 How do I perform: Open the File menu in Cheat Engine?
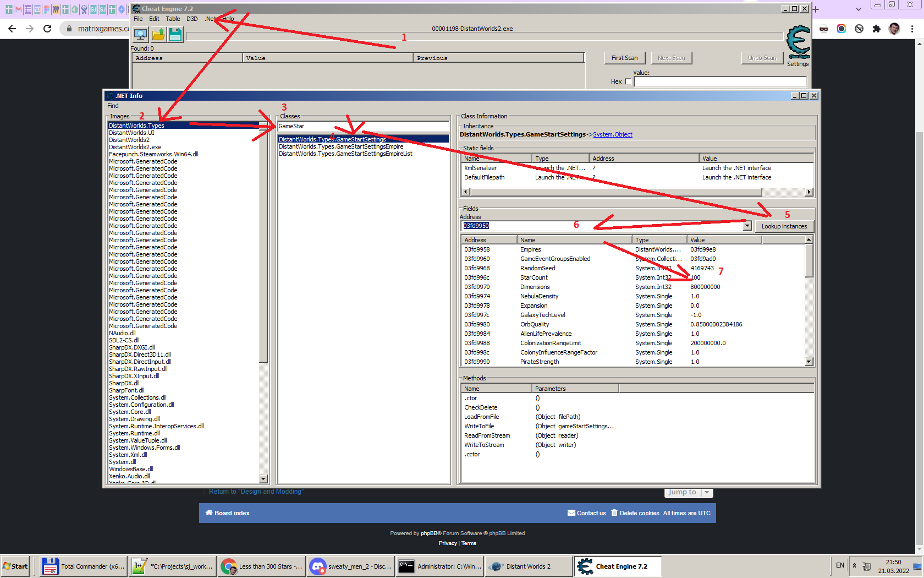coord(138,19)
